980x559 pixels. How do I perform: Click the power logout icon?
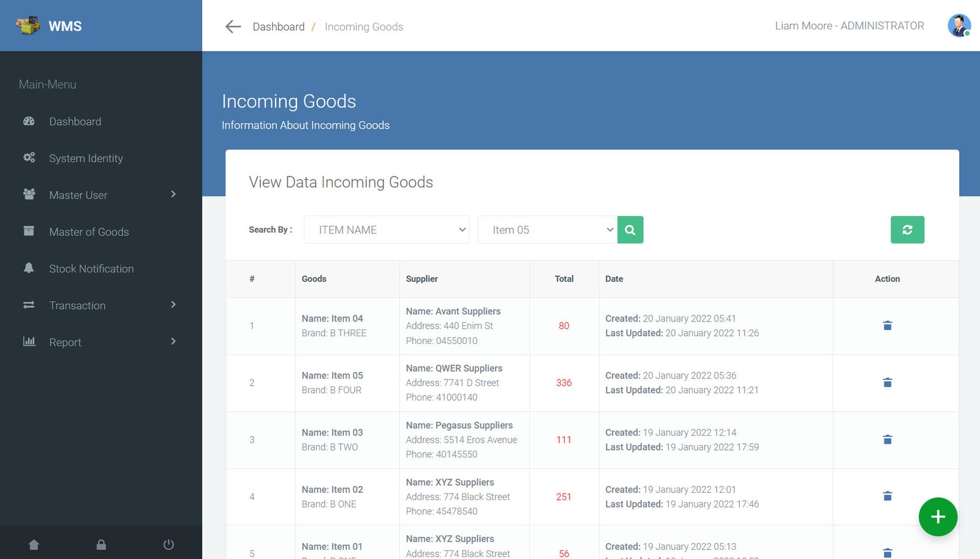tap(168, 544)
